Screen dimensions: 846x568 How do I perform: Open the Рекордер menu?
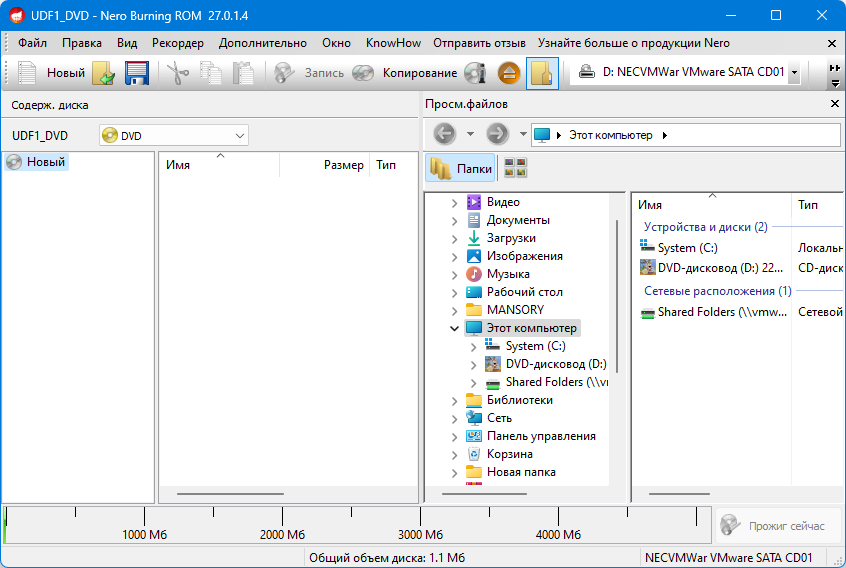177,43
